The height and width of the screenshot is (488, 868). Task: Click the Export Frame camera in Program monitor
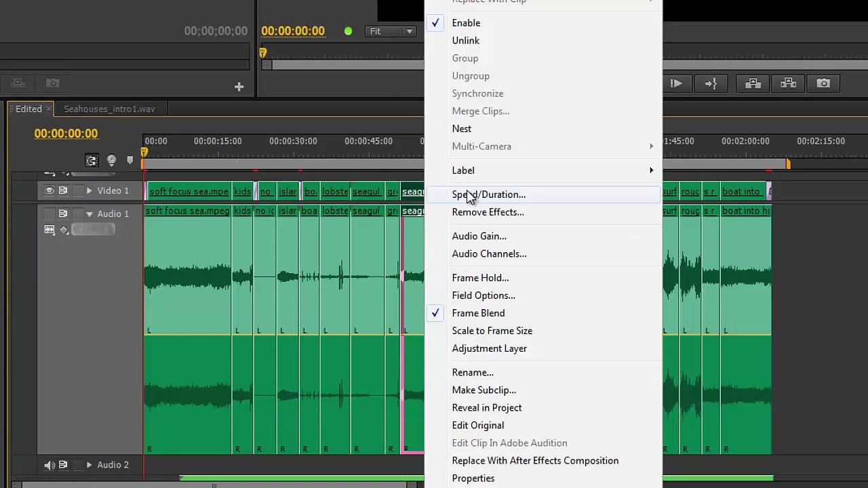pyautogui.click(x=823, y=83)
